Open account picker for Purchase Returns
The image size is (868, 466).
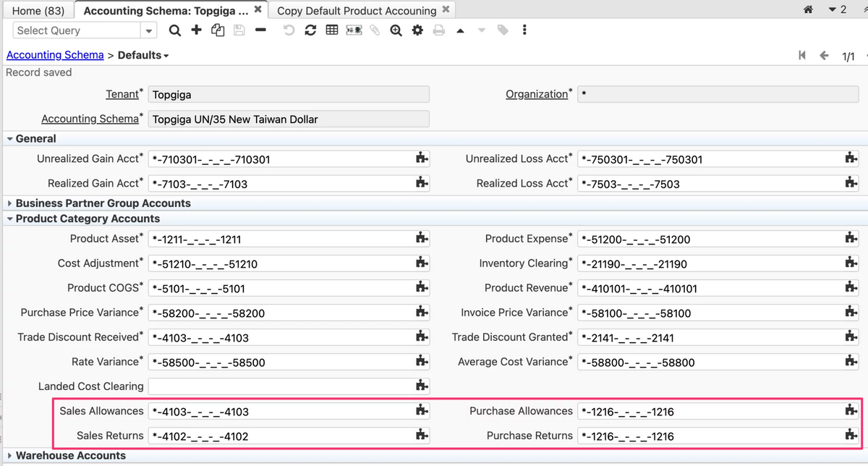coord(851,435)
